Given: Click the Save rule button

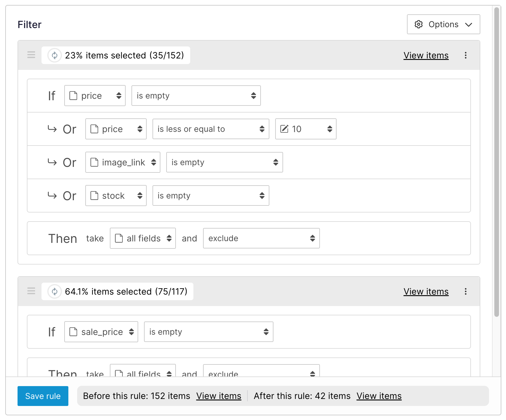Looking at the screenshot, I should point(43,396).
